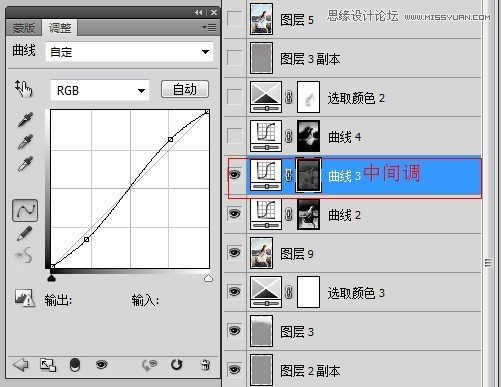Select the edit-points curve tool
The width and height of the screenshot is (501, 387).
coord(25,211)
